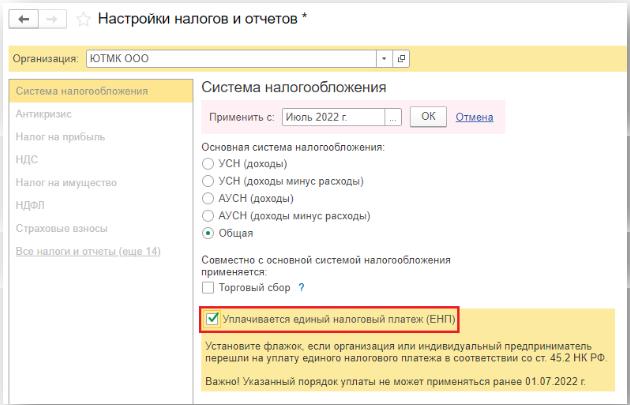
Task: Enable the Торговый сбор checkbox
Action: 208,288
